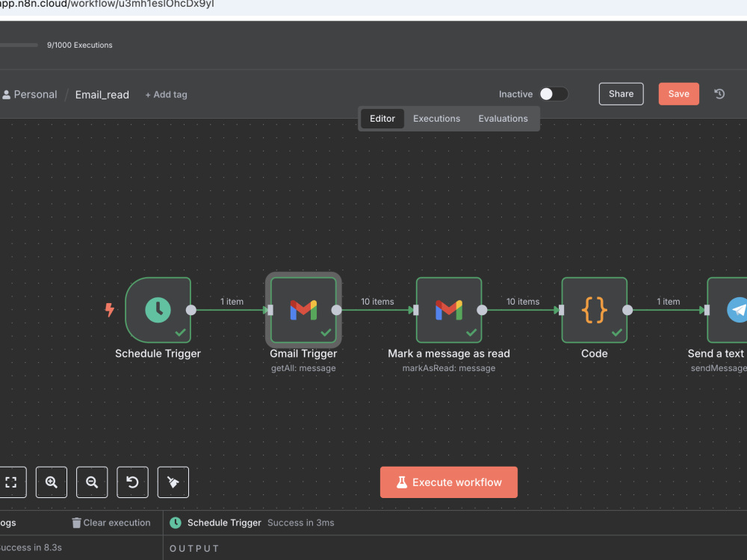Select the Gmail Trigger node icon
Viewport: 747px width, 560px height.
tap(303, 310)
